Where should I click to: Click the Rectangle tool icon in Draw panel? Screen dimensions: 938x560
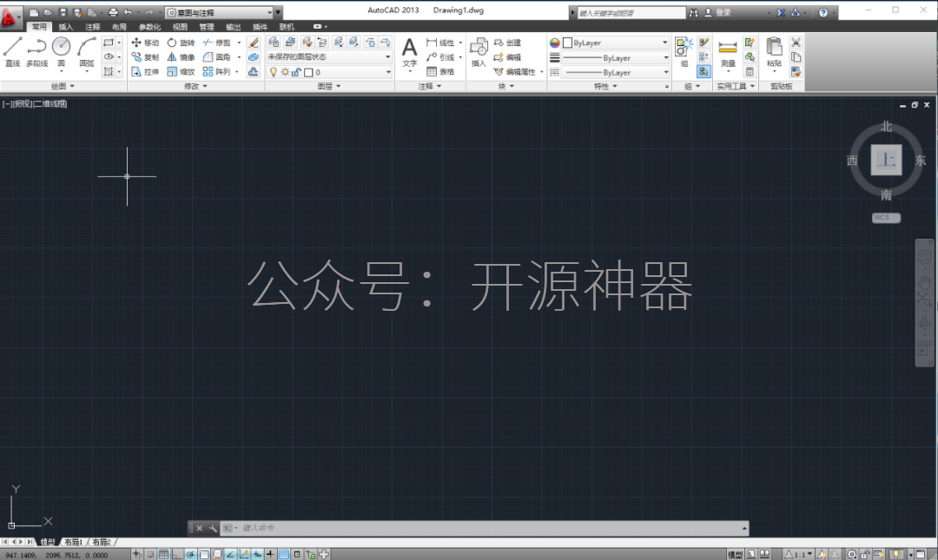click(109, 43)
